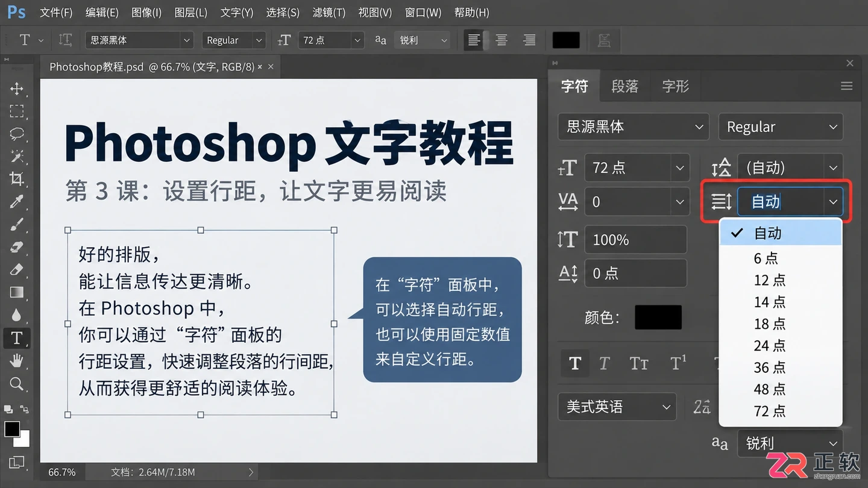Select the Crop tool
The height and width of the screenshot is (488, 868).
pyautogui.click(x=16, y=179)
